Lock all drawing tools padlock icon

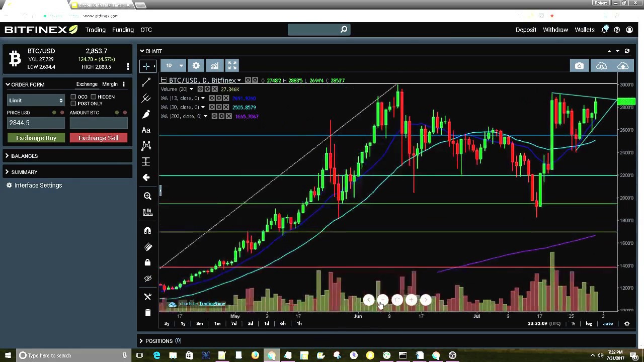[x=147, y=262]
